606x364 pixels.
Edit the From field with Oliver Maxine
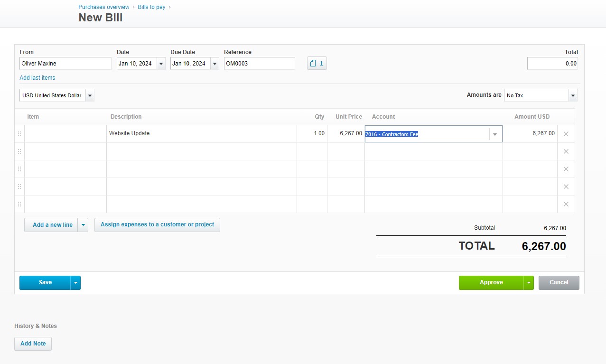coord(65,64)
